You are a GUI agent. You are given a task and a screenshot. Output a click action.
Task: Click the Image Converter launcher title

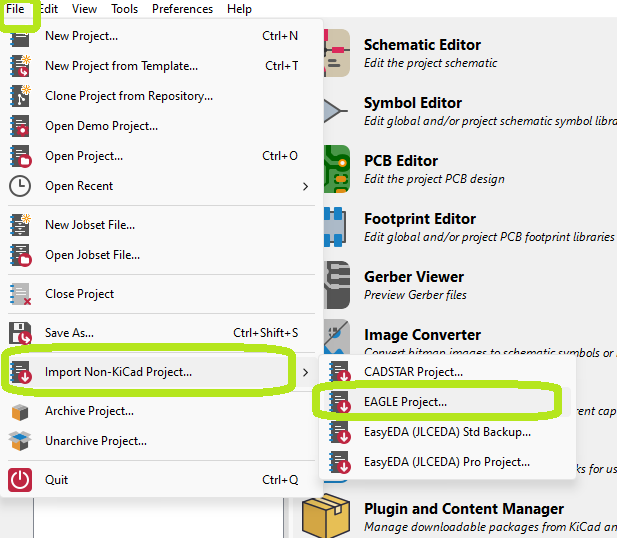click(x=422, y=335)
